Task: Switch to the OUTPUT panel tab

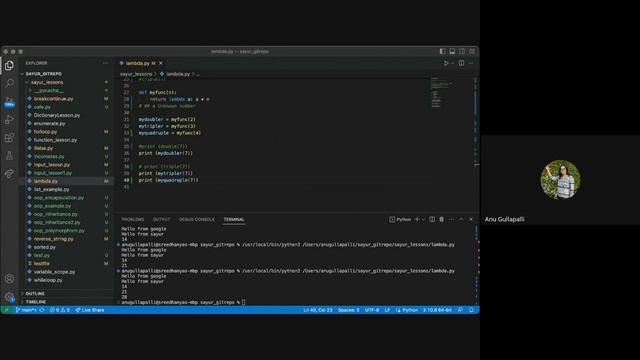Action: pos(161,220)
